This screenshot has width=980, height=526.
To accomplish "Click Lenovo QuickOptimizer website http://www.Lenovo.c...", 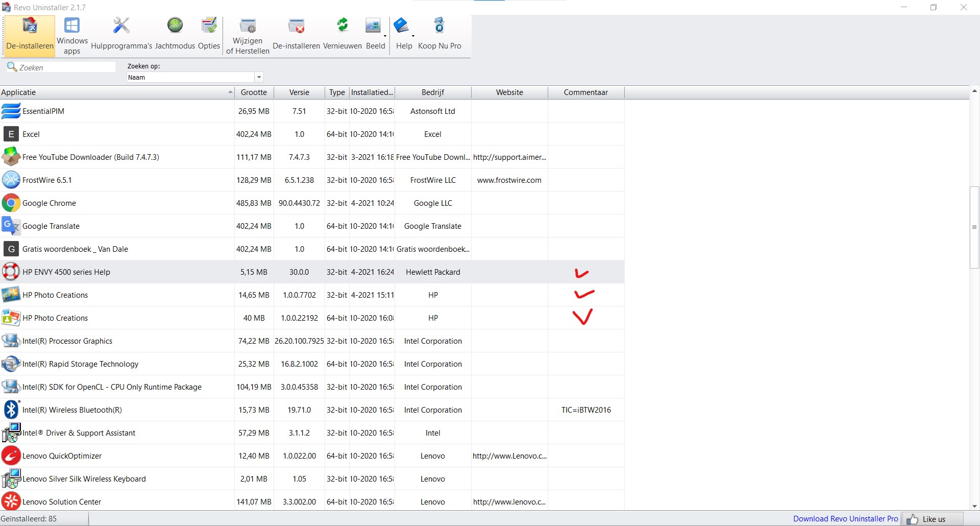I will [x=509, y=456].
